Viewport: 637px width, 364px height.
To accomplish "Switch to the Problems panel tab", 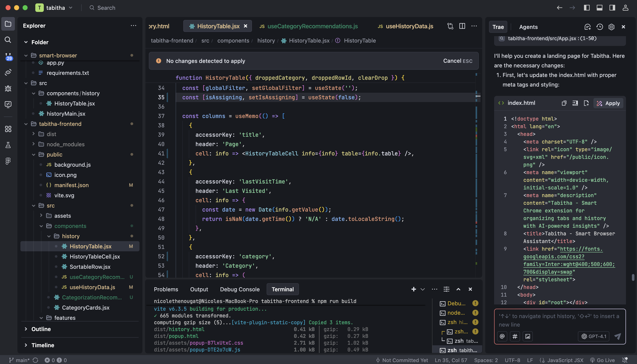I will point(166,289).
